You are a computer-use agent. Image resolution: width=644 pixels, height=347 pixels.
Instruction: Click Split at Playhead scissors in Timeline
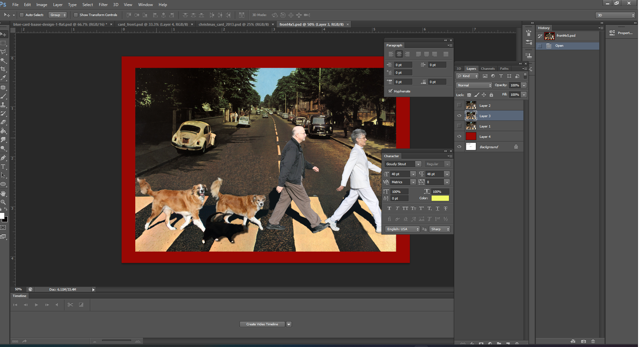[x=70, y=305]
